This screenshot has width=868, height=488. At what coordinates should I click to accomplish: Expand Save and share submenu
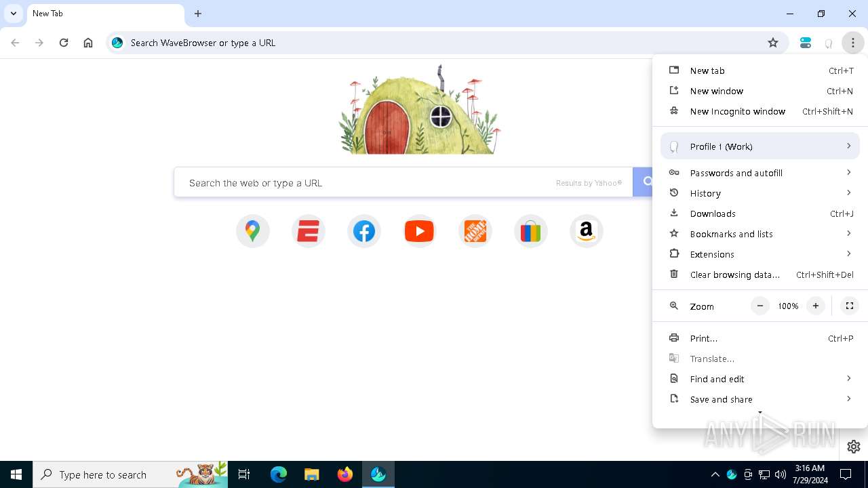760,399
